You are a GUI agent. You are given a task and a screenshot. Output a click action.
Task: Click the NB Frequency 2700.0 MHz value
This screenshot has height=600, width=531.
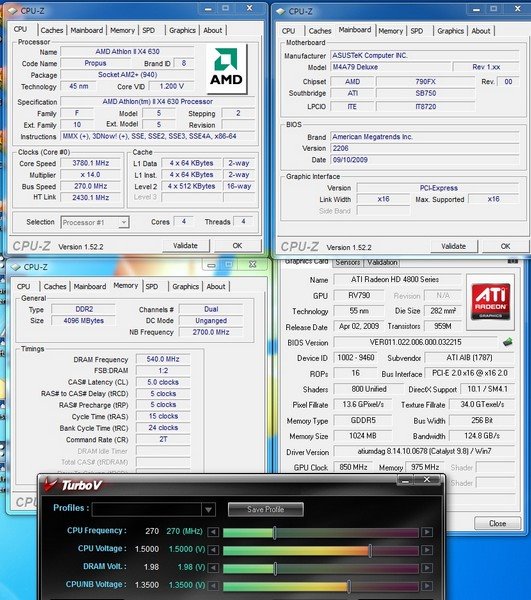pos(211,332)
